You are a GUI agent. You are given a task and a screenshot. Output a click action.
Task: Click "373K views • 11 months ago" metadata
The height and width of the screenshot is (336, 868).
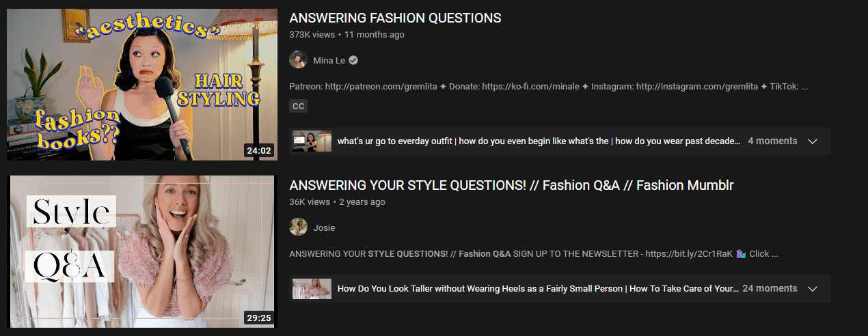[347, 35]
